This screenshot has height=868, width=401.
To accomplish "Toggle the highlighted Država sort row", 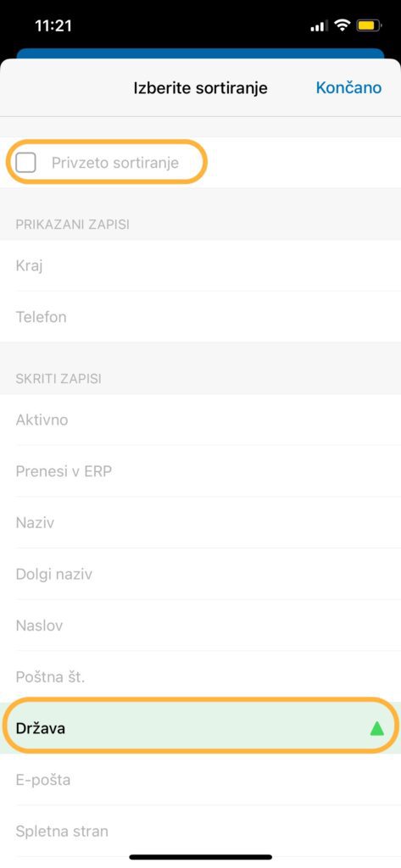I will coord(200,728).
